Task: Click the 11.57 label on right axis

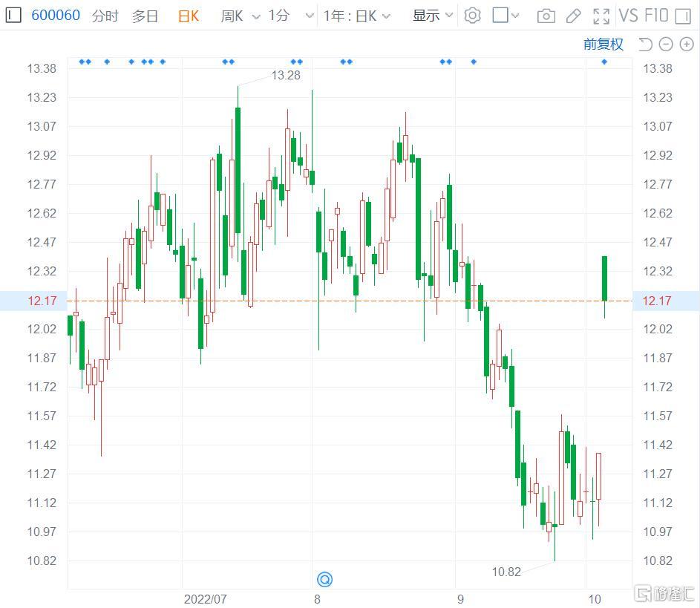Action: tap(658, 416)
